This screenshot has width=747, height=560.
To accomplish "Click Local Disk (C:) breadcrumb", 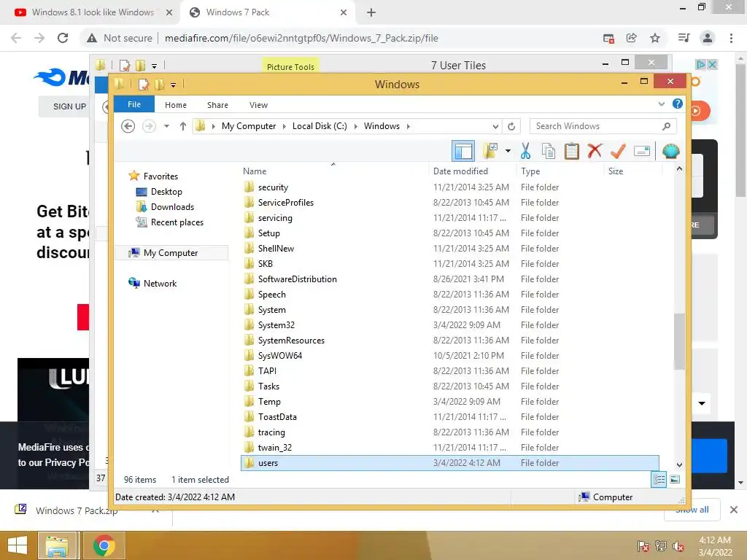I will click(320, 126).
